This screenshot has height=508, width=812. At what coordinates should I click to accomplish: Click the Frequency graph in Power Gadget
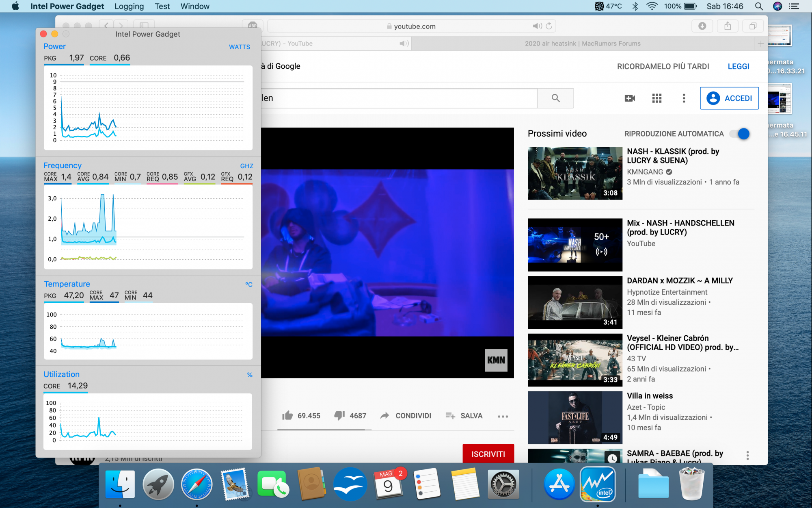point(148,227)
